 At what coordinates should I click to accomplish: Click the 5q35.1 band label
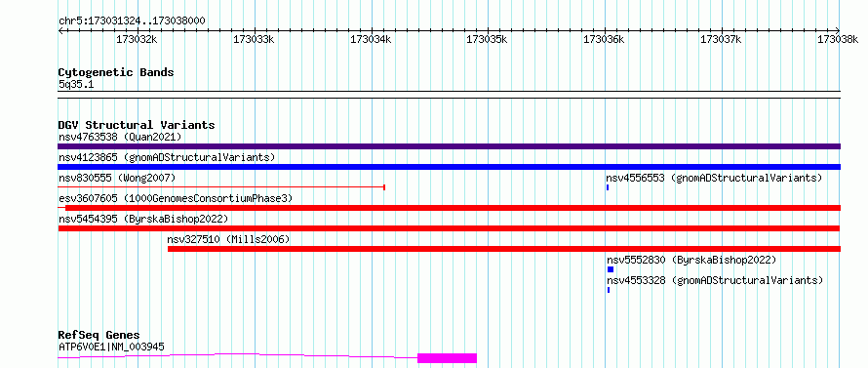point(77,85)
